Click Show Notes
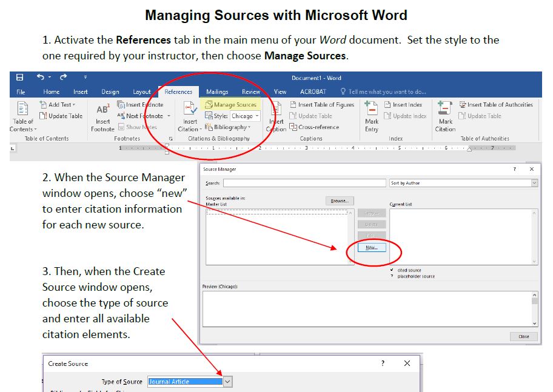Image resolution: width=553 pixels, height=392 pixels. (138, 127)
